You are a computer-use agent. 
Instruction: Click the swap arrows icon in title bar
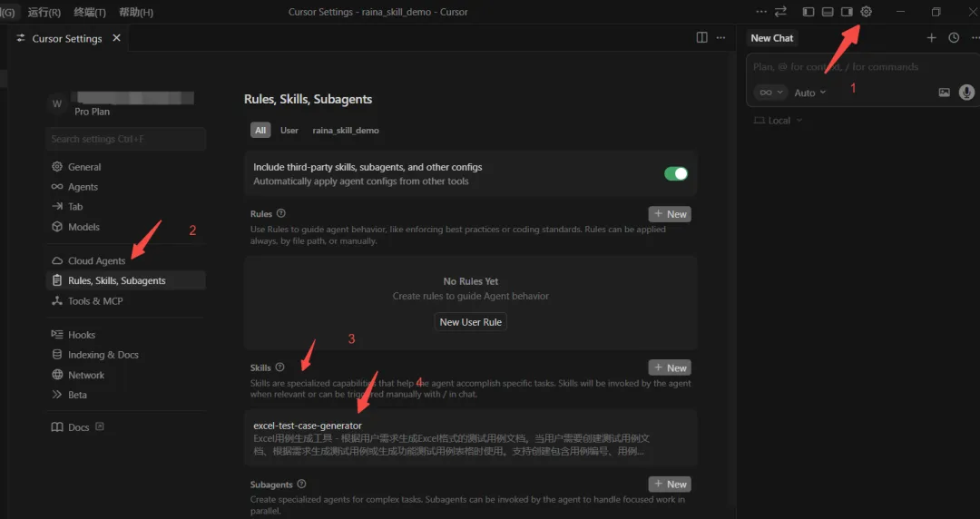click(780, 11)
